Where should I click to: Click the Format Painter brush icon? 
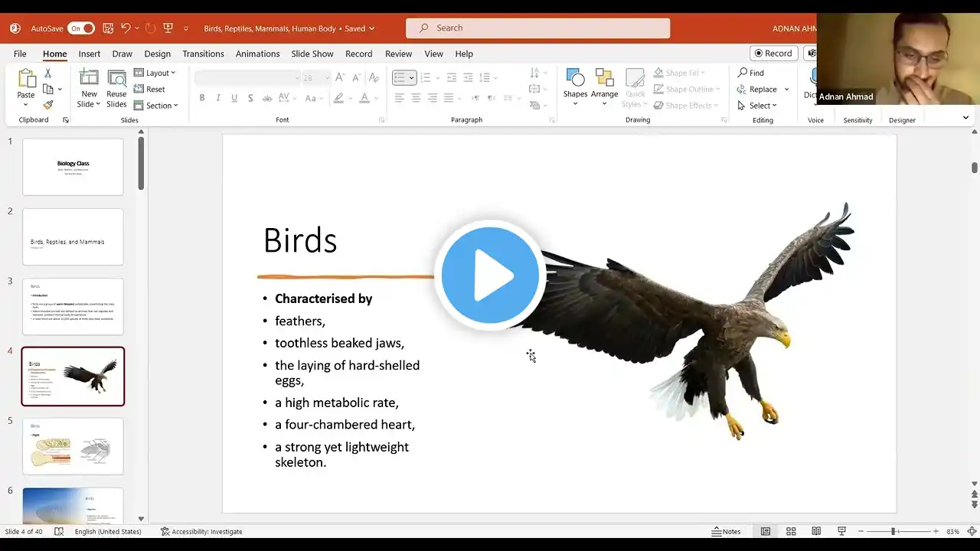[47, 105]
